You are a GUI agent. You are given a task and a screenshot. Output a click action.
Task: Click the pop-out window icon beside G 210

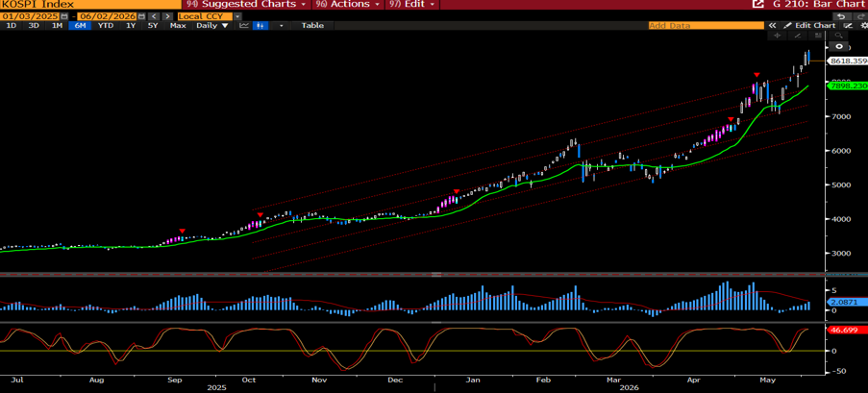click(x=756, y=4)
